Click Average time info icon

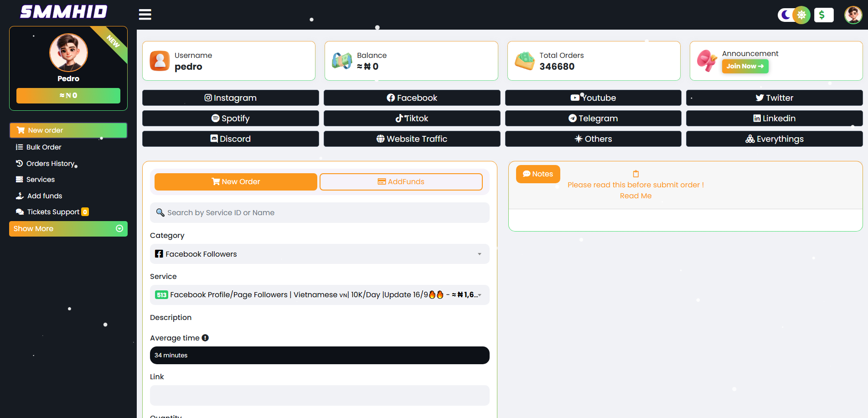tap(205, 338)
